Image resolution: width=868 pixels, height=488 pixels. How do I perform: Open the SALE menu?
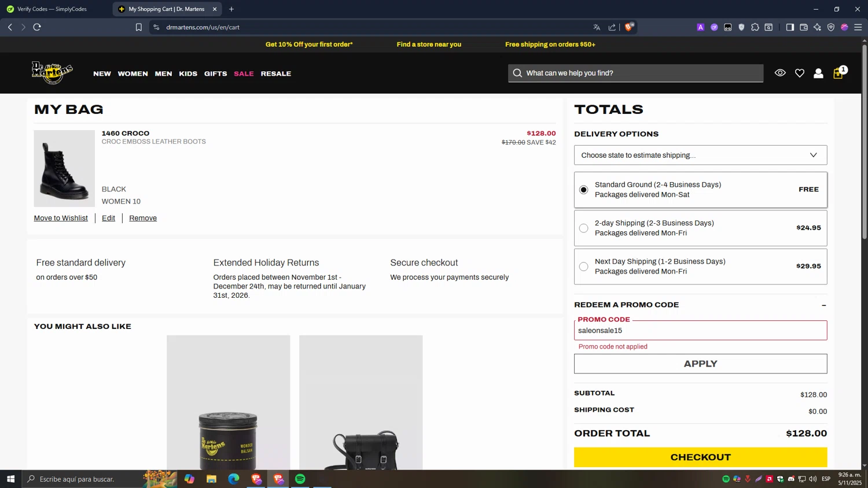(244, 73)
